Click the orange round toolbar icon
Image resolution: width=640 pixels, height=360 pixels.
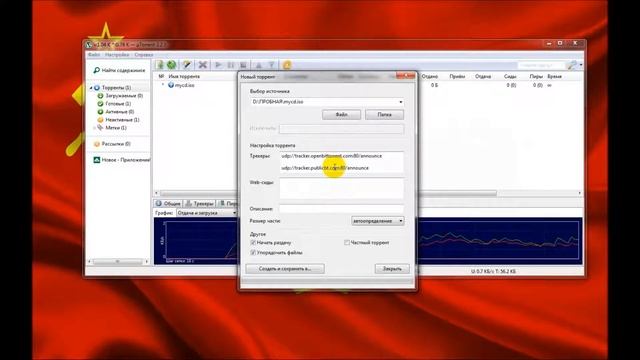pyautogui.click(x=287, y=65)
